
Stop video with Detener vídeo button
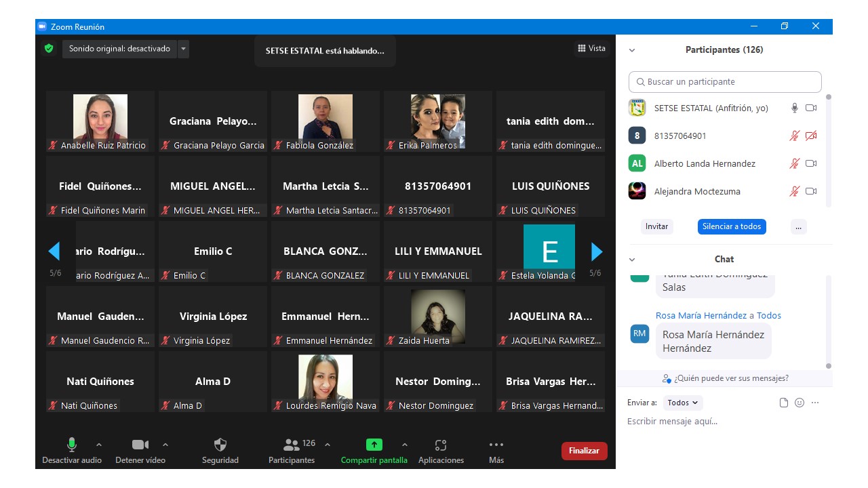click(x=140, y=451)
